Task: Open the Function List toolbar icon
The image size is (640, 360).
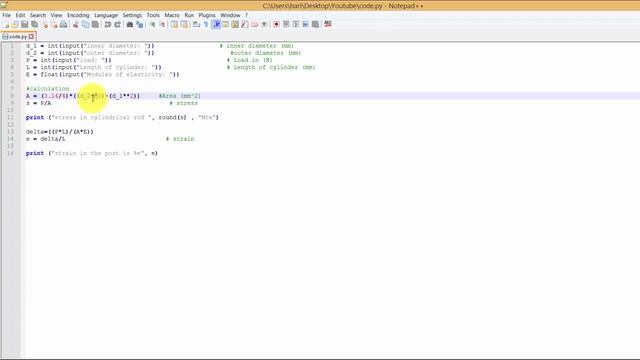Action: tap(244, 24)
